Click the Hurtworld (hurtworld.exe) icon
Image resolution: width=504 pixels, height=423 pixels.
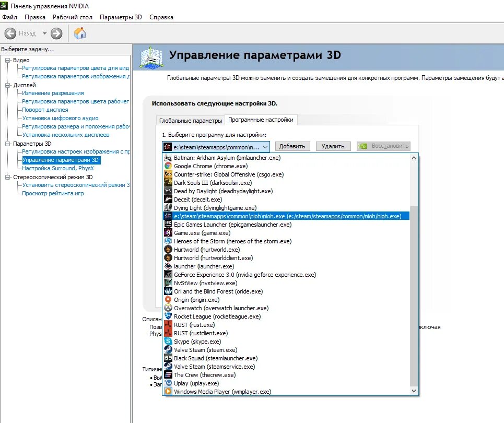168,250
